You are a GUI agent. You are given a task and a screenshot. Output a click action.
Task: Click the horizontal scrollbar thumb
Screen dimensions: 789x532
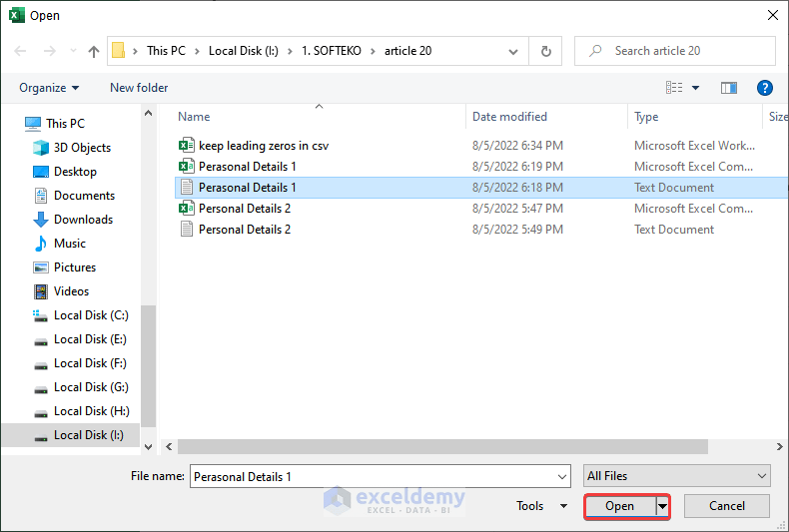pyautogui.click(x=442, y=446)
